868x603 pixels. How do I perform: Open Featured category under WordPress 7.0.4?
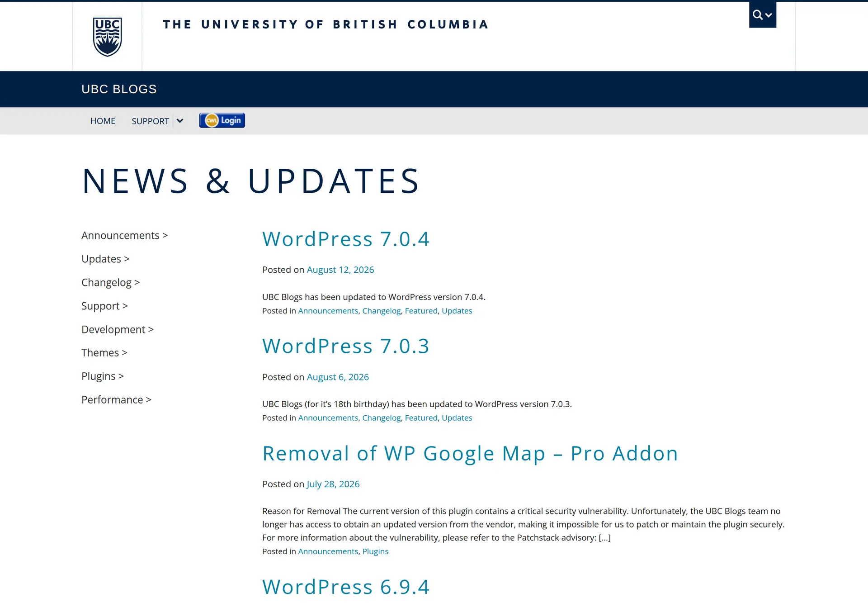coord(421,311)
